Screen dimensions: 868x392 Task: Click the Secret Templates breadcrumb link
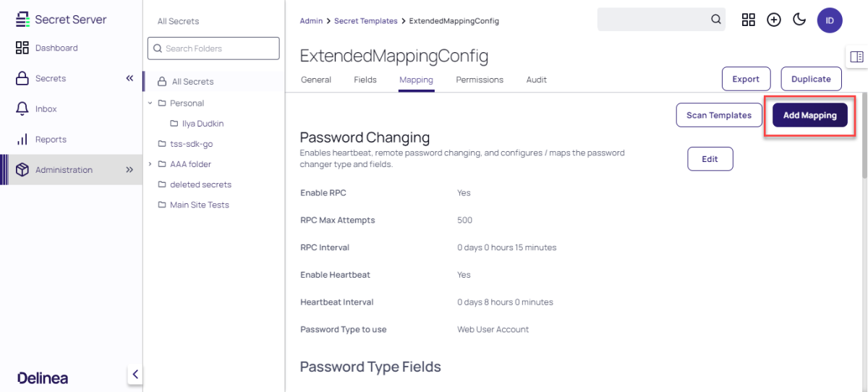tap(365, 21)
